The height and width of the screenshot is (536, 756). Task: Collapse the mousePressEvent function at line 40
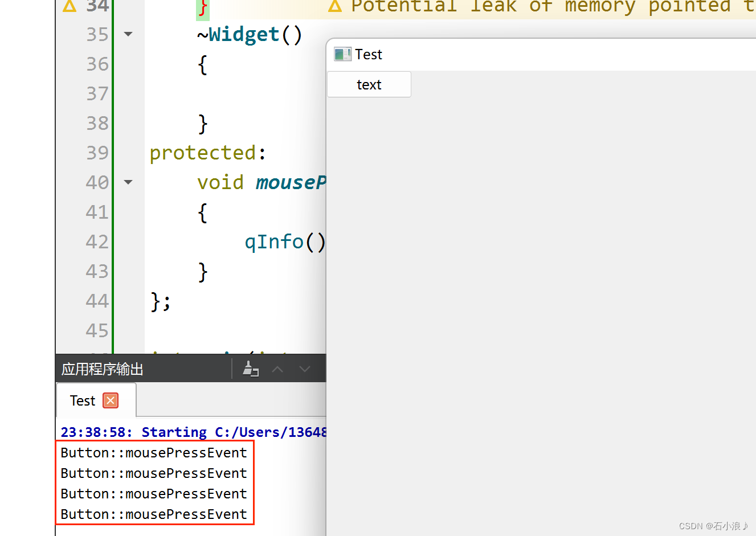pyautogui.click(x=128, y=182)
